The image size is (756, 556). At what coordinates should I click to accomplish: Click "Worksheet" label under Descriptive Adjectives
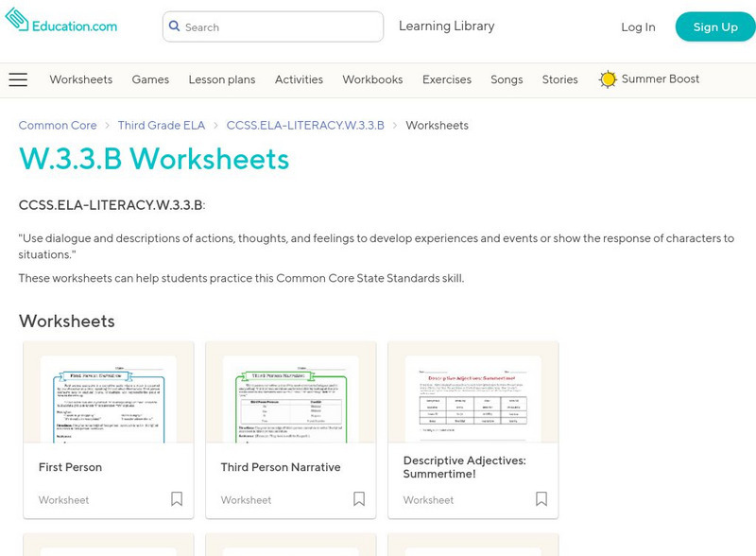point(428,500)
